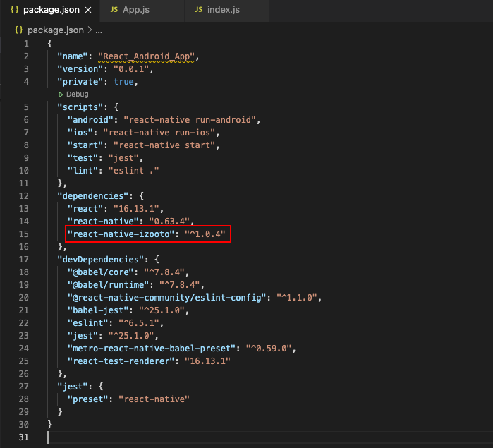Click the Debug play triangle icon

61,95
